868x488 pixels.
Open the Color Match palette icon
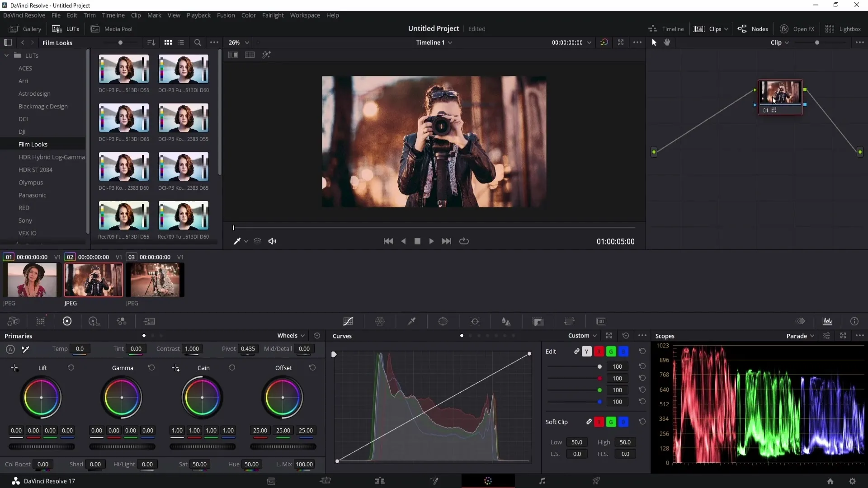coord(41,321)
